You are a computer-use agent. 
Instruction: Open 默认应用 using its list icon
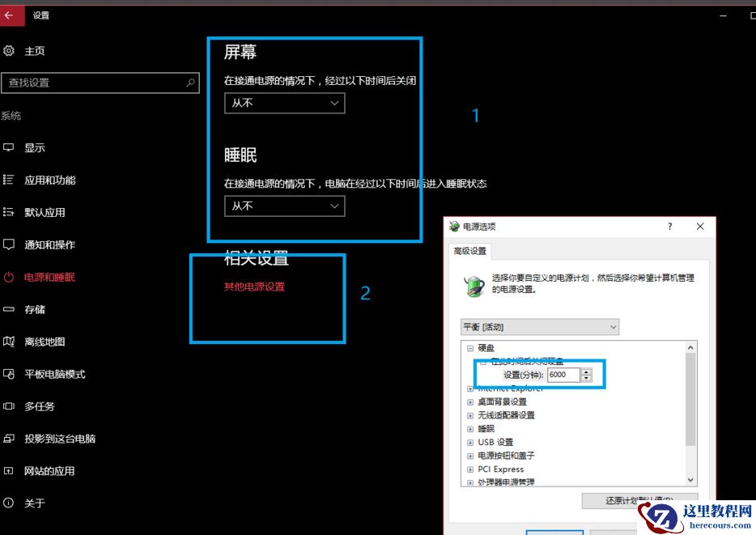tap(10, 212)
